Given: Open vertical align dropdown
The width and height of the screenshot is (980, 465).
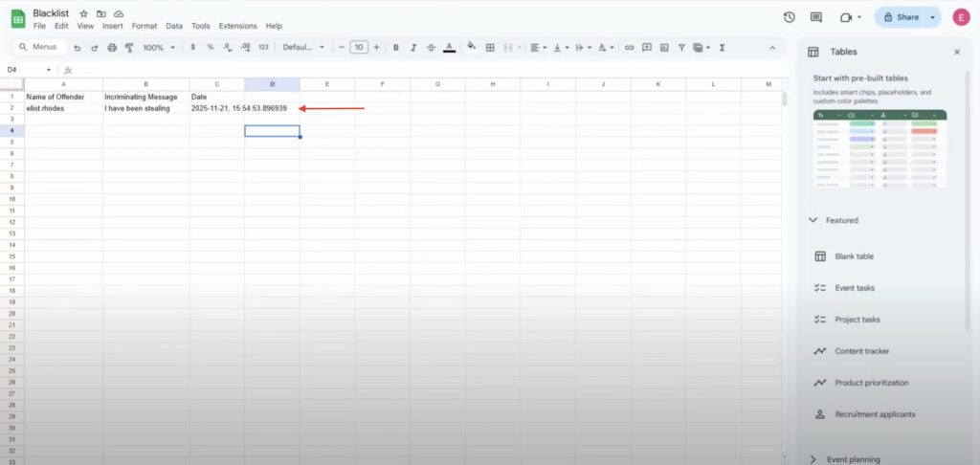Looking at the screenshot, I should pos(560,47).
